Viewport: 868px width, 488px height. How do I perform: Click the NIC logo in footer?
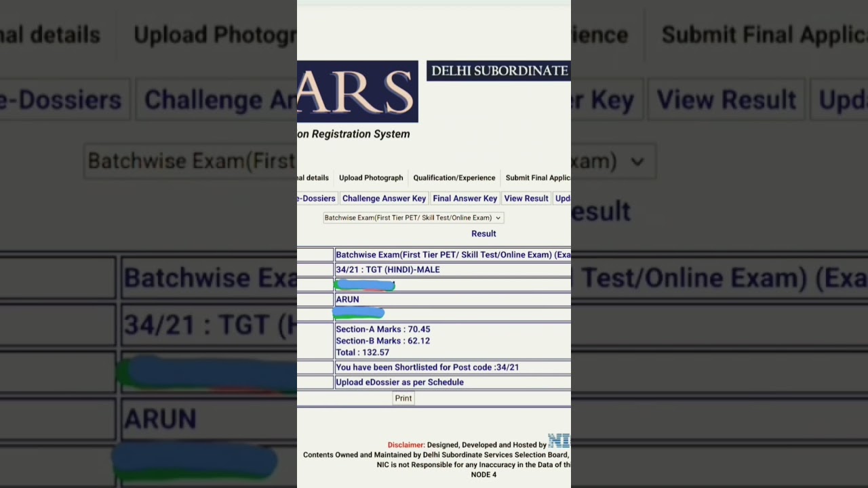coord(559,441)
